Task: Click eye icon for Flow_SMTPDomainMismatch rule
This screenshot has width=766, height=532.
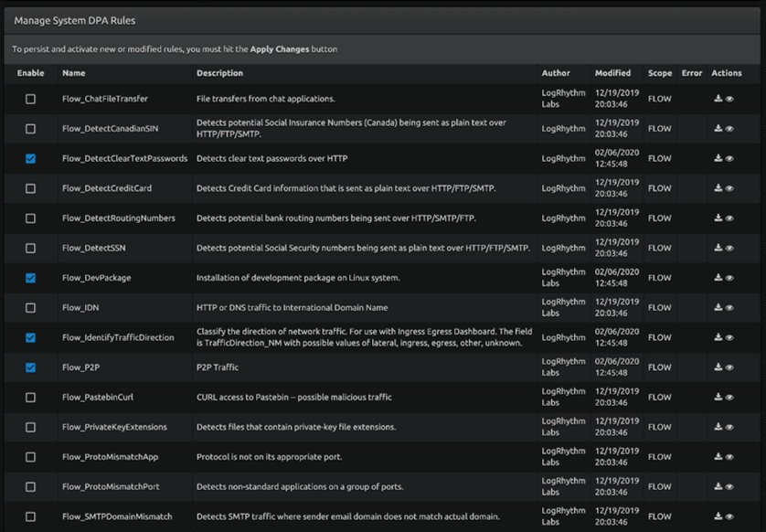Action: click(x=729, y=517)
